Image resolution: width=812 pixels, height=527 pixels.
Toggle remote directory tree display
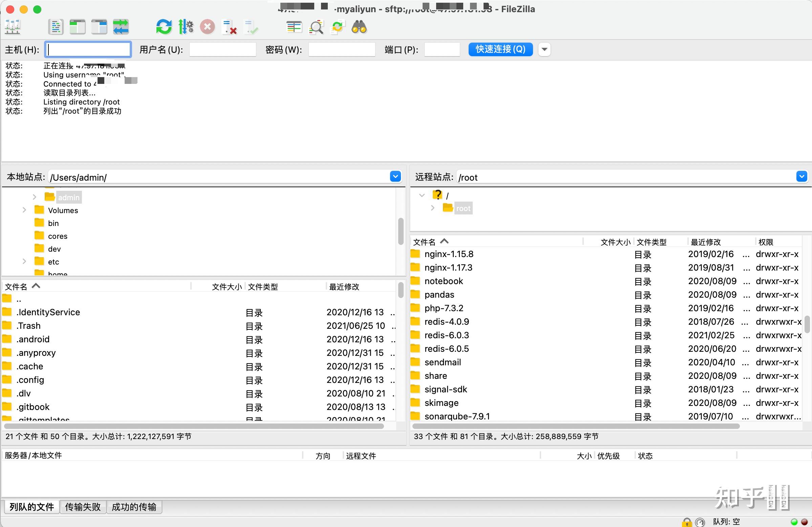pyautogui.click(x=99, y=27)
